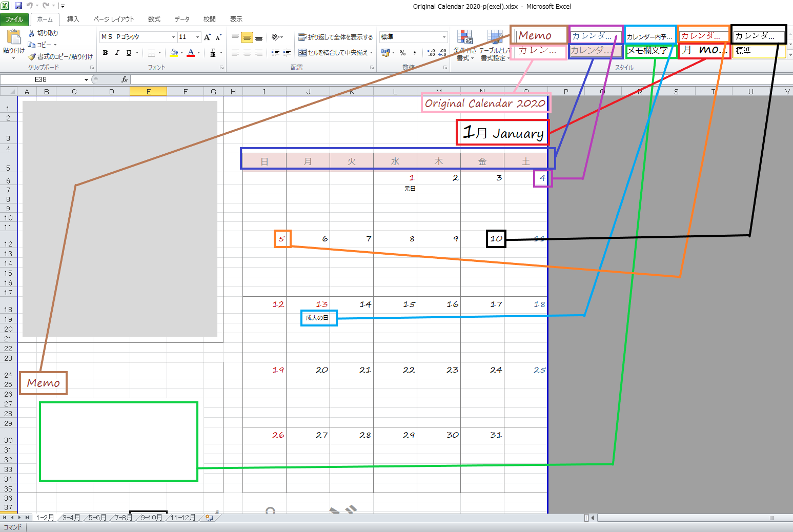Open Alignment (配置) group dialog launcher
Image resolution: width=793 pixels, height=532 pixels.
[372, 68]
